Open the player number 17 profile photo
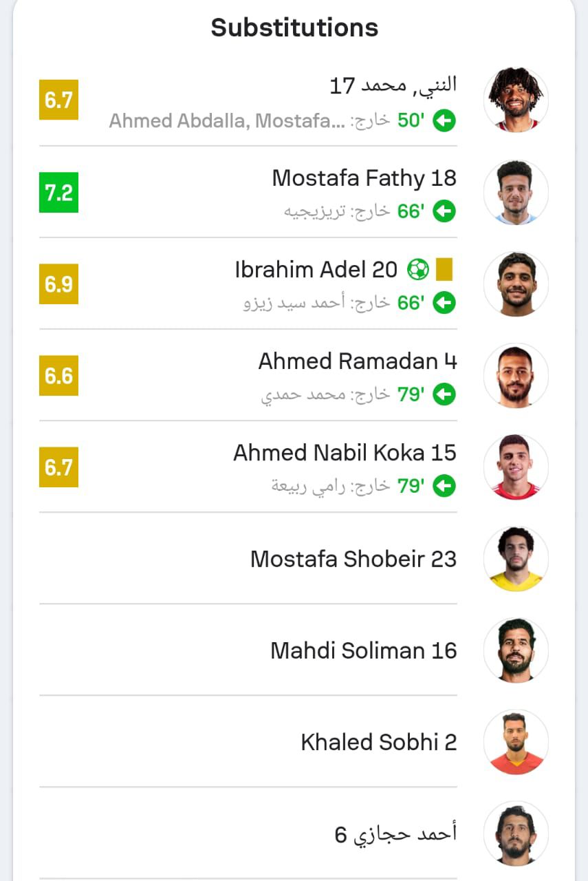The image size is (588, 881). tap(516, 100)
